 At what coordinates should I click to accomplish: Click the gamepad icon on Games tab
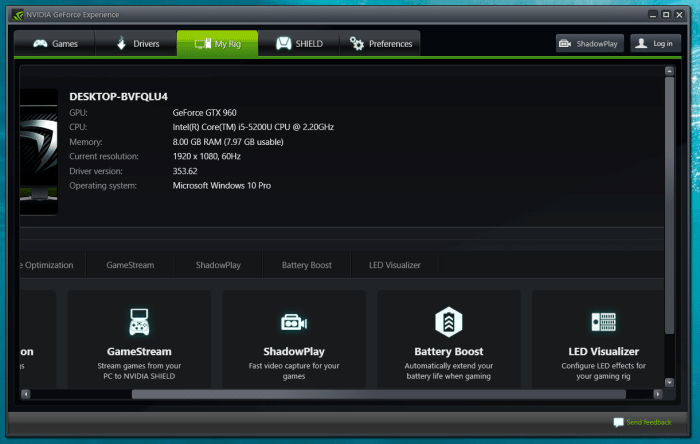click(x=40, y=43)
